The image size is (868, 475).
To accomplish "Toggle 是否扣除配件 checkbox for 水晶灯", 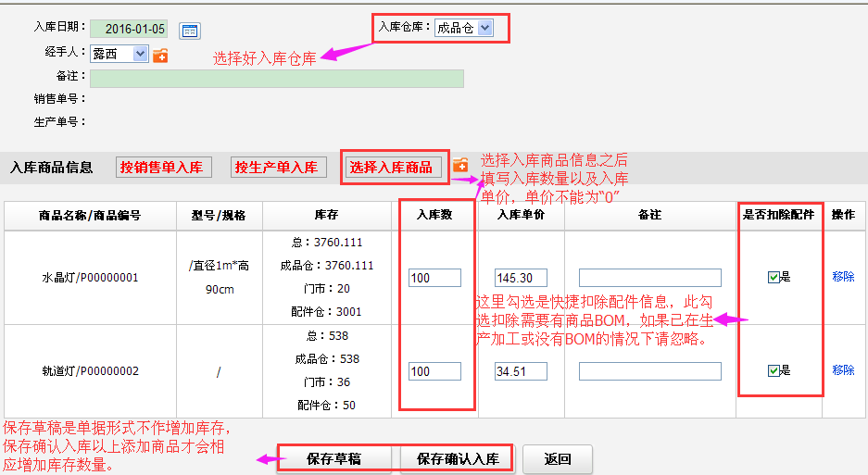I will (774, 277).
